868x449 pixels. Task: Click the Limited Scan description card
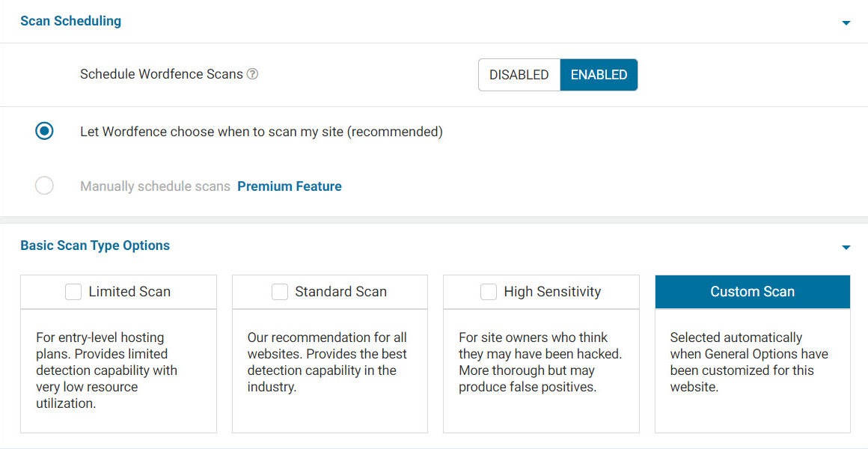pos(118,370)
